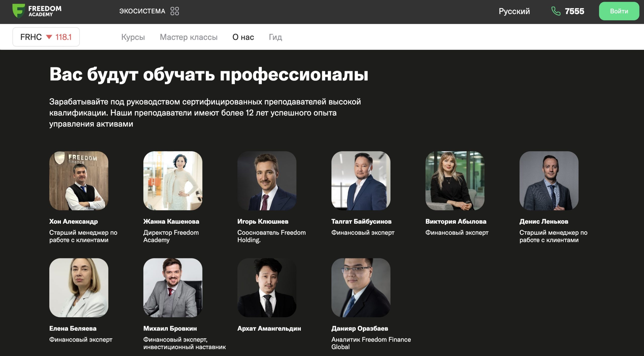This screenshot has height=356, width=644.
Task: Select the О нас tab
Action: (243, 37)
